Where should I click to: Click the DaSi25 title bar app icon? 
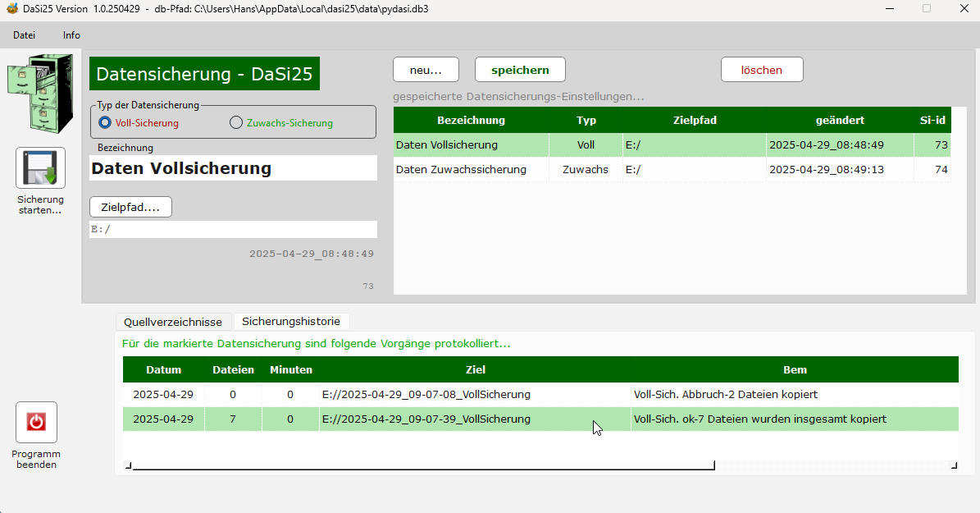tap(11, 9)
